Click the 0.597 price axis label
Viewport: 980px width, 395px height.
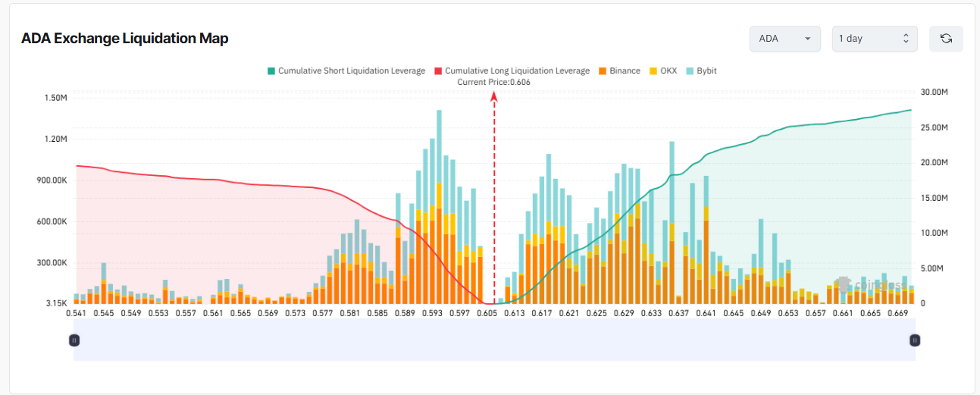[459, 312]
